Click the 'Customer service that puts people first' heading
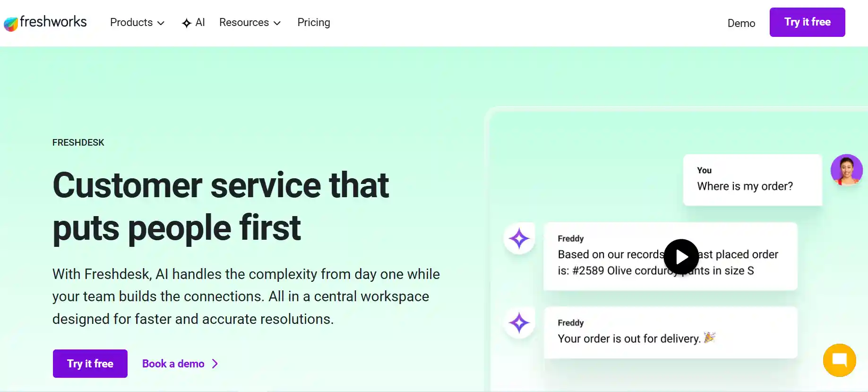Viewport: 868px width, 392px height. [221, 206]
